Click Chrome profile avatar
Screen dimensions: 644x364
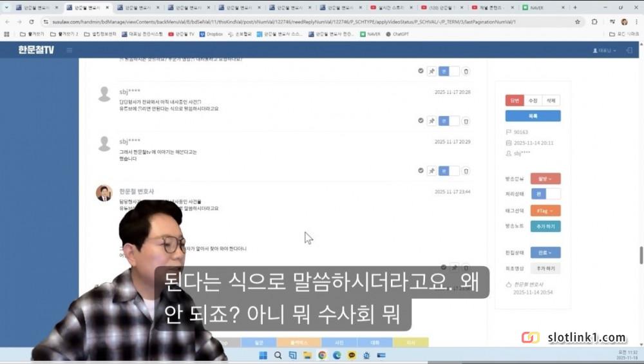[x=624, y=22]
